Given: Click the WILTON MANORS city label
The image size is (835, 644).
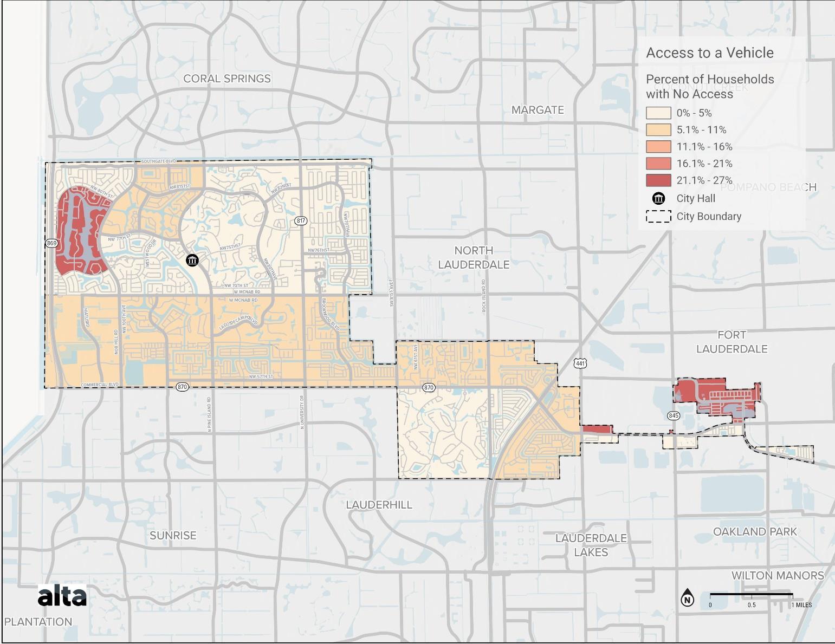Looking at the screenshot, I should 778,575.
